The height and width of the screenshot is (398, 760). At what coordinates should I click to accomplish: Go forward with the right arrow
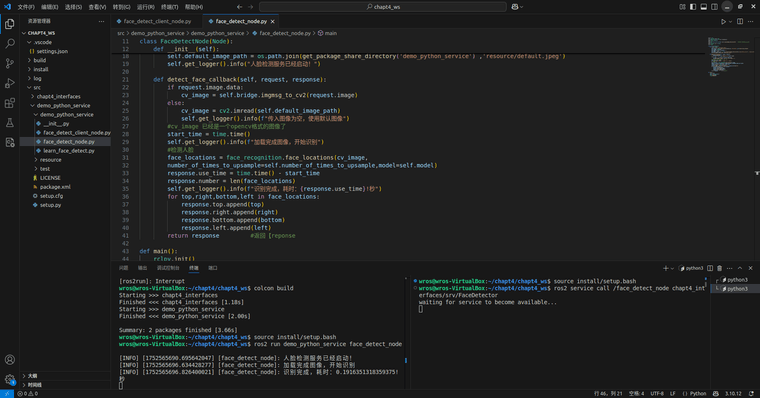251,7
